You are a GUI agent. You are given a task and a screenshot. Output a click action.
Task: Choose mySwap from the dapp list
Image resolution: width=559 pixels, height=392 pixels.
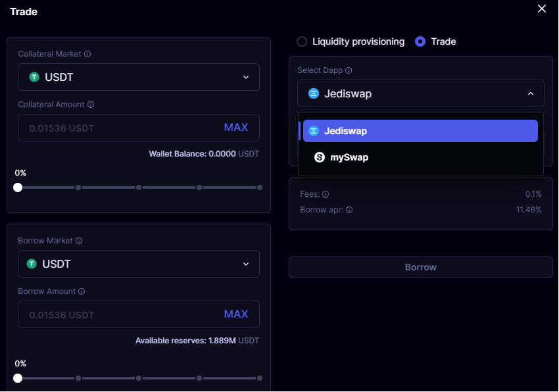point(420,157)
